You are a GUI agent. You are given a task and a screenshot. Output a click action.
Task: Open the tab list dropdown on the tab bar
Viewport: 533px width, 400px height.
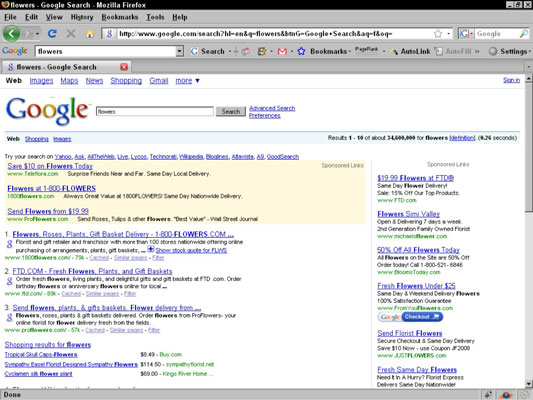[x=529, y=67]
